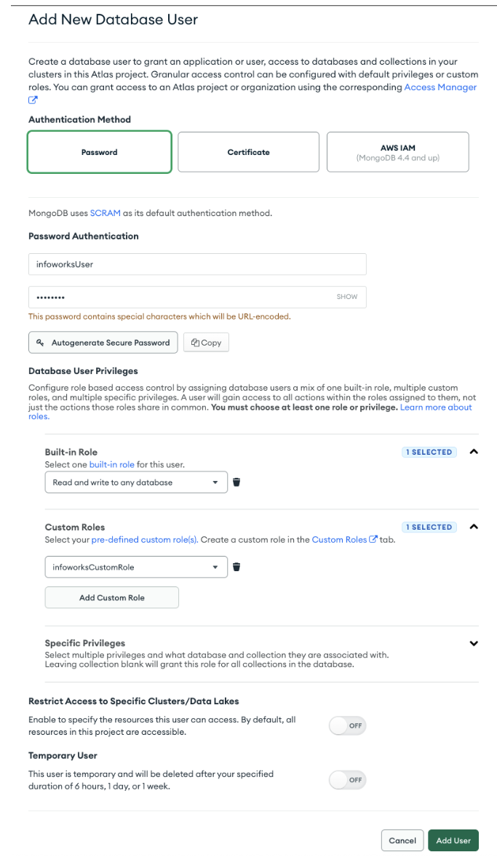Select Certificate authentication method
Screen dimensions: 497x868
click(x=248, y=152)
